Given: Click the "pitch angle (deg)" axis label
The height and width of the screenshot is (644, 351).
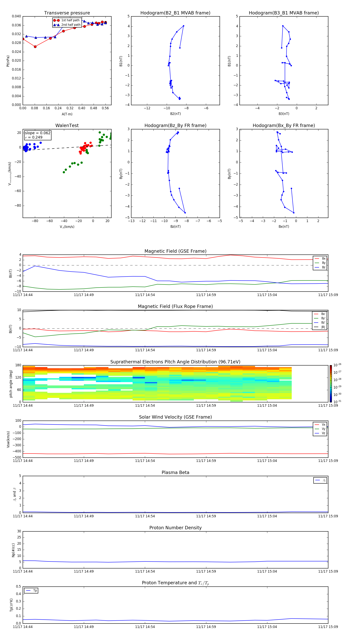Looking at the screenshot, I should coord(11,384).
